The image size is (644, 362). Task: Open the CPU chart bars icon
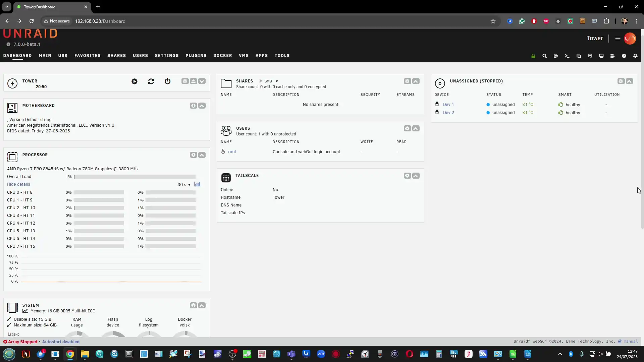coord(197,184)
